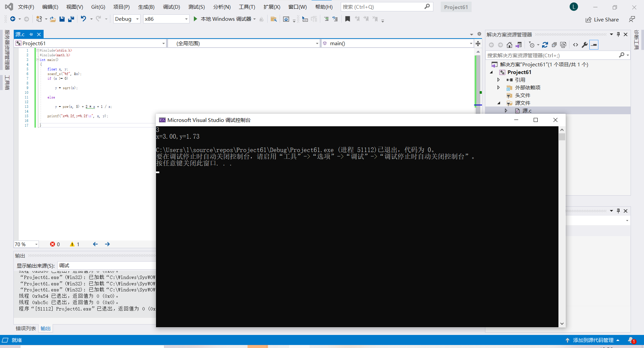Toggle the preview selected items button

tap(594, 45)
